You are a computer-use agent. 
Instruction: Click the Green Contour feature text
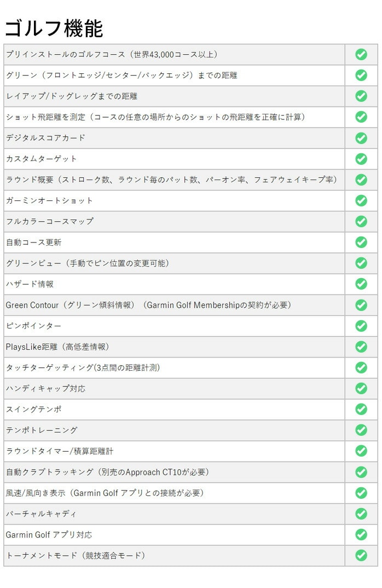pos(148,305)
